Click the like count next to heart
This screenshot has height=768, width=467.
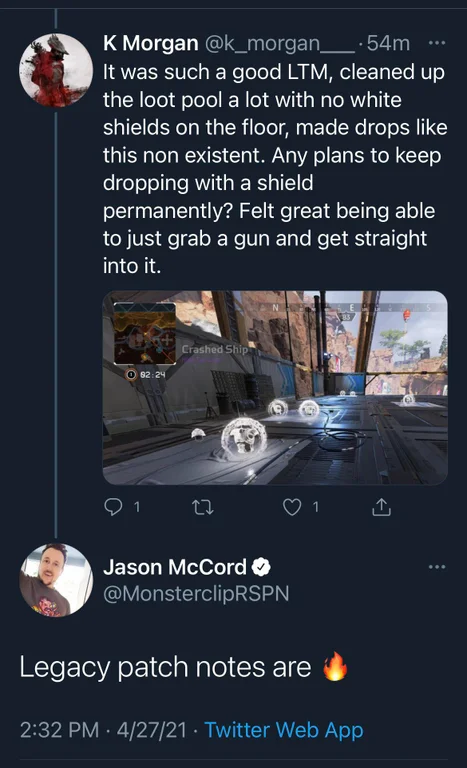pyautogui.click(x=316, y=507)
